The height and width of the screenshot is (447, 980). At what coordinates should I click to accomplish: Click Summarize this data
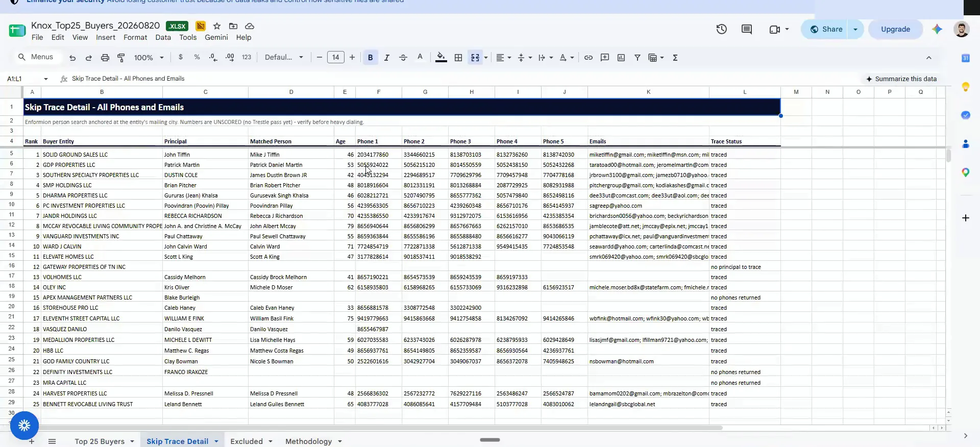pyautogui.click(x=901, y=79)
